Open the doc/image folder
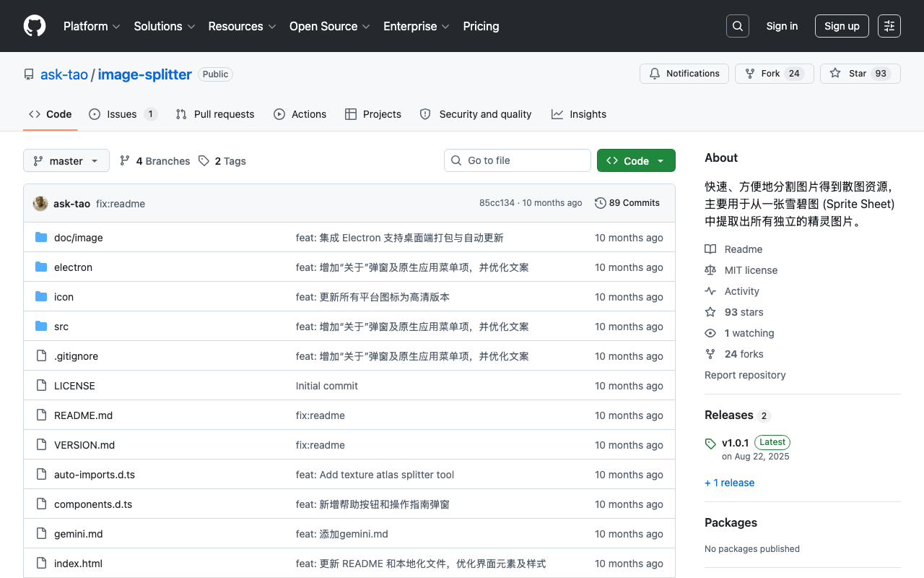This screenshot has height=578, width=924. (79, 238)
